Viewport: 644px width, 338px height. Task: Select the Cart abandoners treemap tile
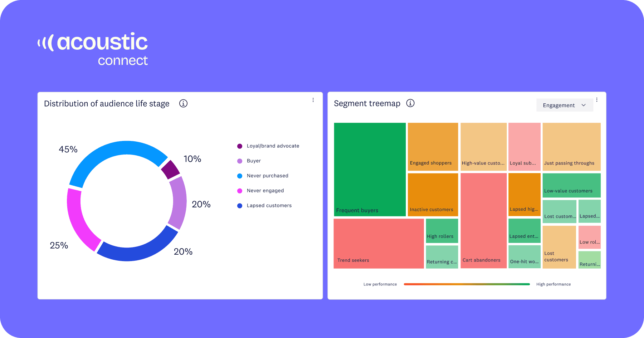483,220
